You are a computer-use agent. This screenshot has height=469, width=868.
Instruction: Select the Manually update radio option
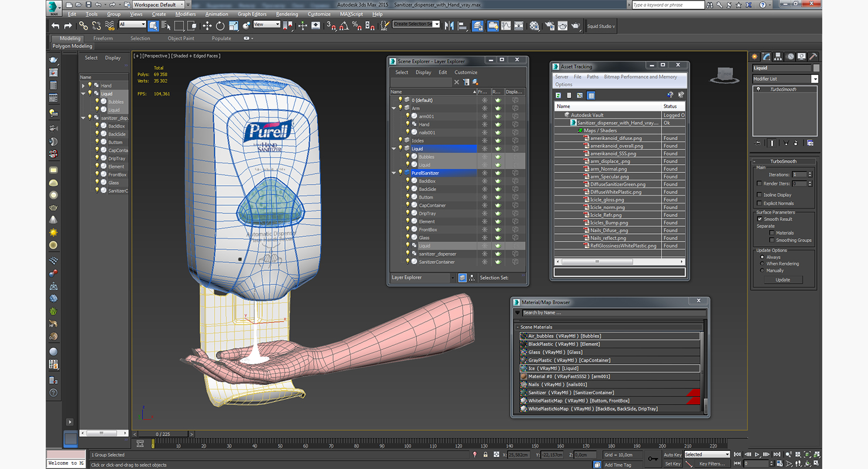click(x=762, y=270)
